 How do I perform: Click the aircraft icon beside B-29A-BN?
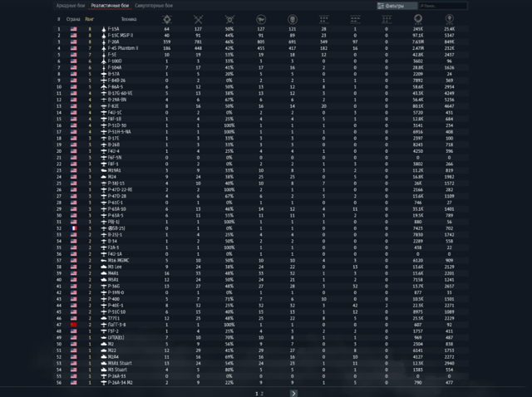104,100
